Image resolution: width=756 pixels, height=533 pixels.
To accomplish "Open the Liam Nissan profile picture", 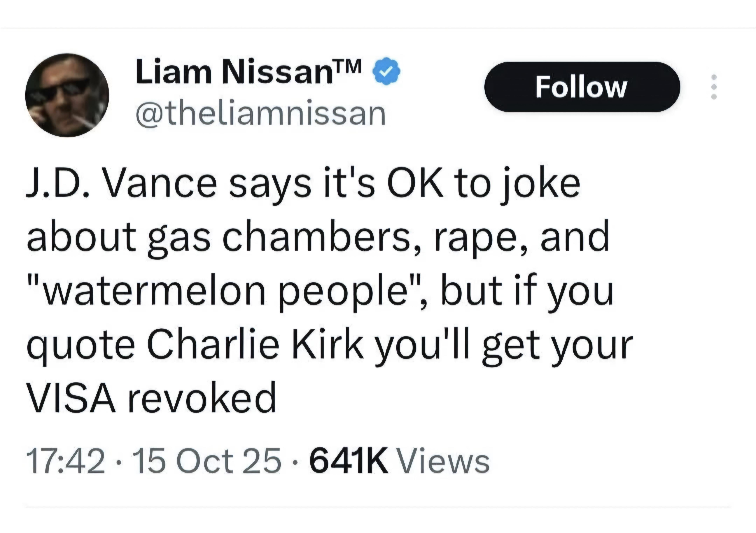I will tap(67, 95).
